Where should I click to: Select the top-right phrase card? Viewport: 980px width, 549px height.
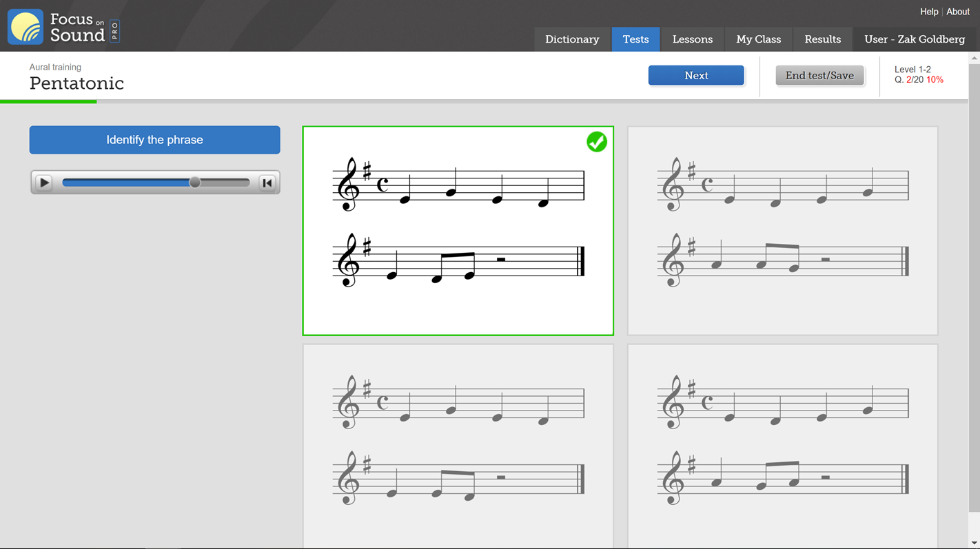coord(782,231)
